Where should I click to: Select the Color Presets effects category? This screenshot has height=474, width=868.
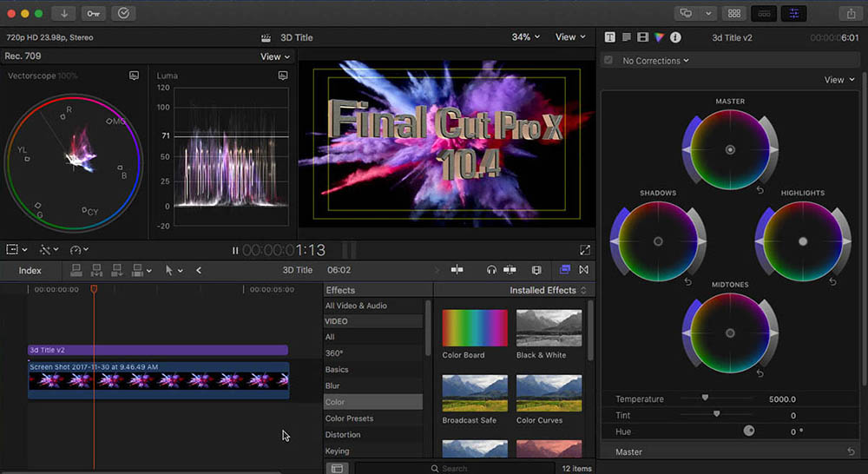349,418
